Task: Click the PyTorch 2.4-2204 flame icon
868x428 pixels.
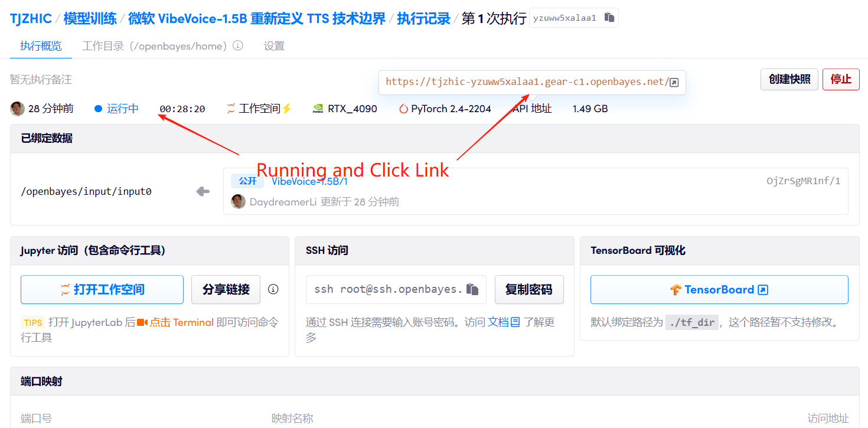Action: pyautogui.click(x=403, y=109)
